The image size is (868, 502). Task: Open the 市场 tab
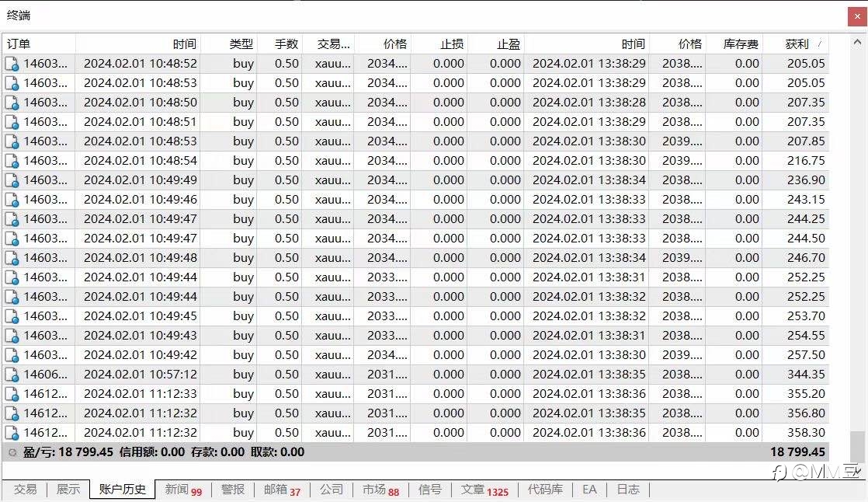[380, 490]
